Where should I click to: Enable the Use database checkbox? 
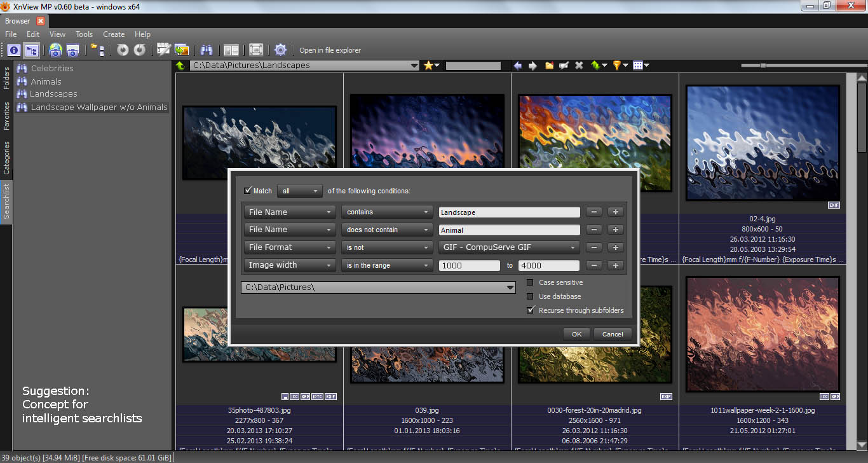(x=530, y=296)
